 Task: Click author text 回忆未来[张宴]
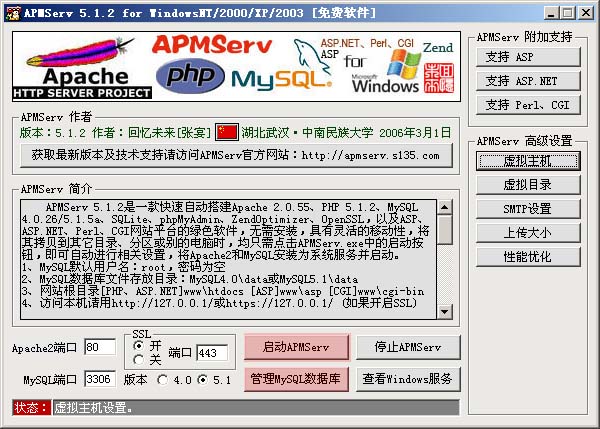pyautogui.click(x=170, y=133)
